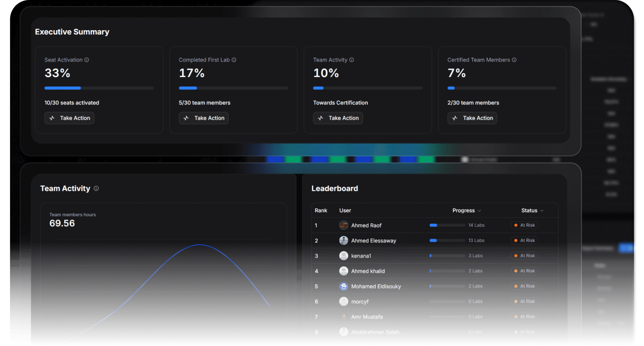This screenshot has height=346, width=644.
Task: Open the Completed First Lab info tooltip
Action: point(234,60)
